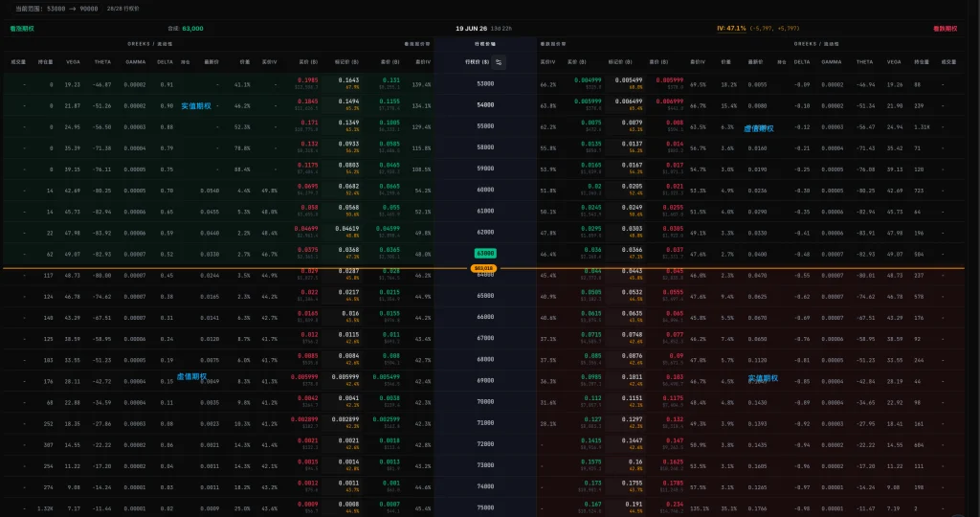Sort puts by GAMMA column header
This screenshot has height=517, width=980.
tap(832, 62)
